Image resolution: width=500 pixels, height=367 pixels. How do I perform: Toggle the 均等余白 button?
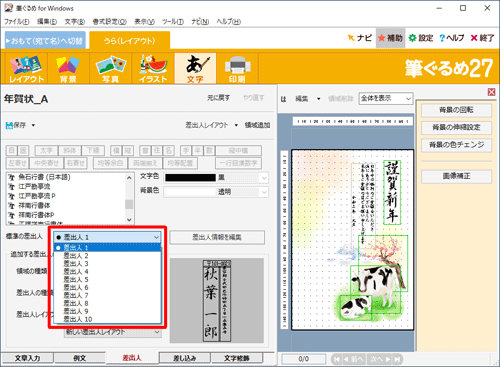pos(110,163)
